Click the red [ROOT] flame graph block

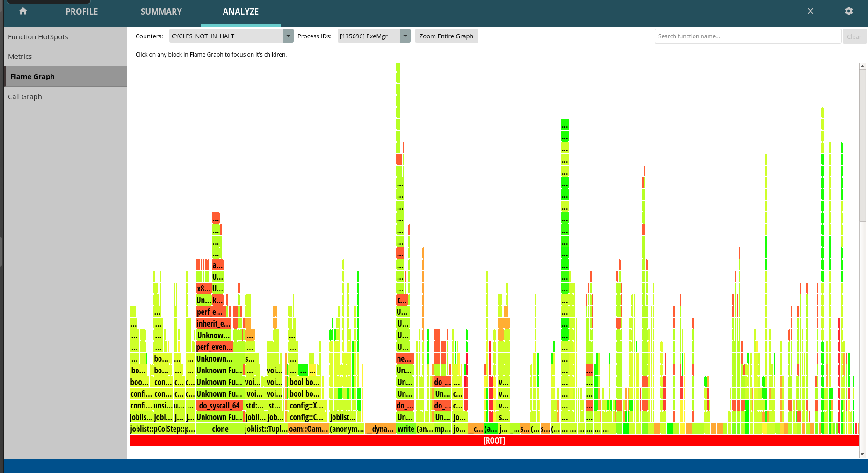494,441
